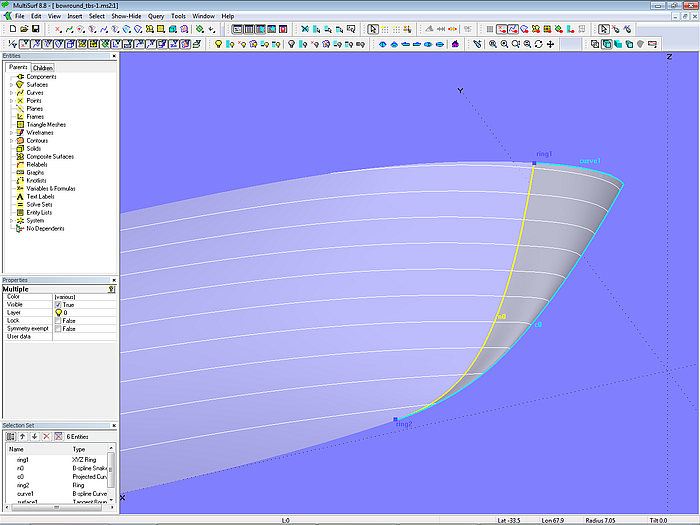Check the Symmetry exempt checkbox
700x525 pixels.
pyautogui.click(x=58, y=328)
